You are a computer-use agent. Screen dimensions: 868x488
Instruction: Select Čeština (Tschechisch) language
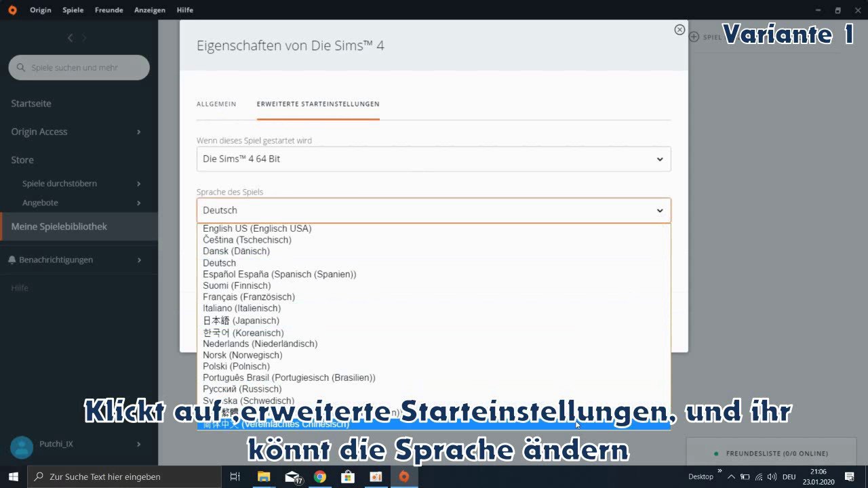(433, 240)
